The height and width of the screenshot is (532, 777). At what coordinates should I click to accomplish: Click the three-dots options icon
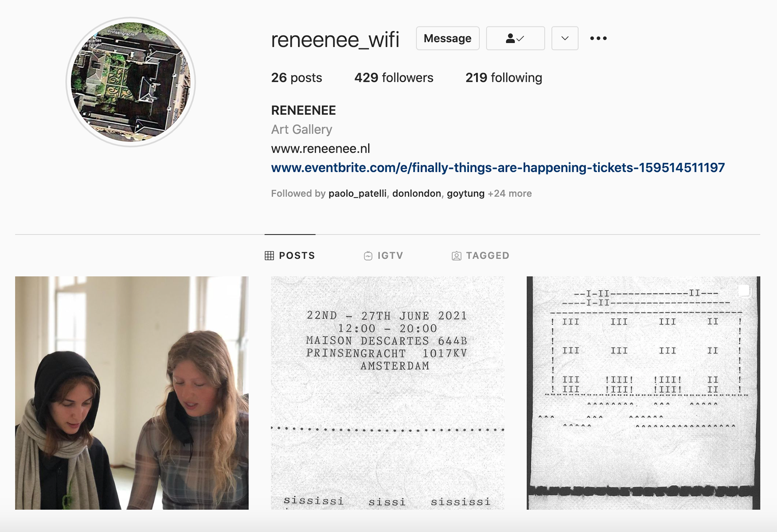coord(598,38)
